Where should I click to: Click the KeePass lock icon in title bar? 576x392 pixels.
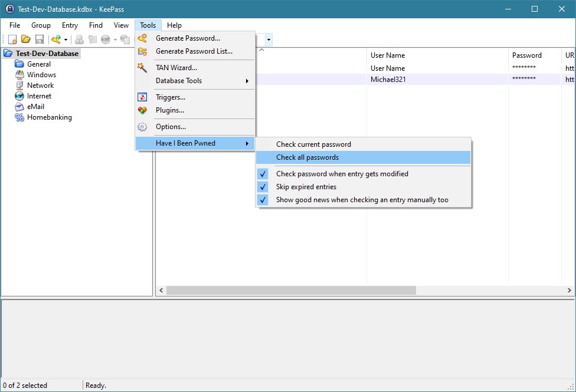[10, 9]
